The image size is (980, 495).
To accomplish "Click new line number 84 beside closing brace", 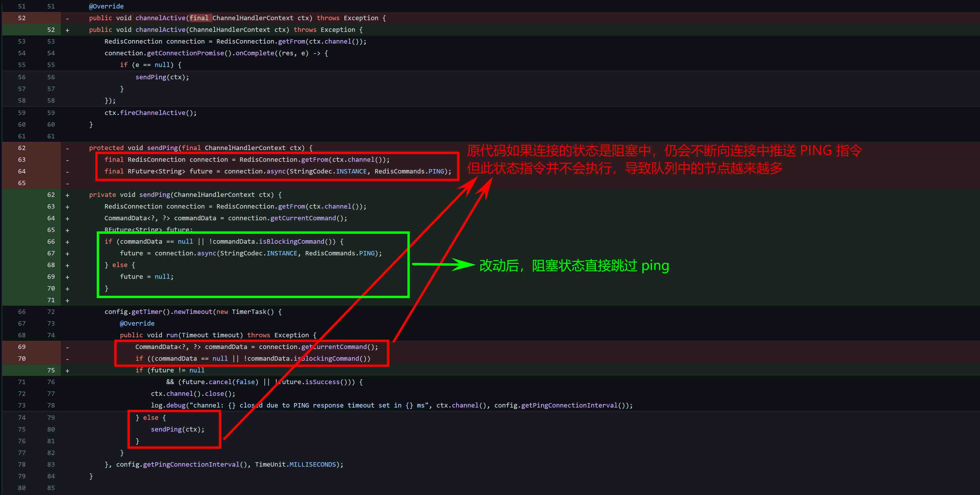I will [x=51, y=476].
